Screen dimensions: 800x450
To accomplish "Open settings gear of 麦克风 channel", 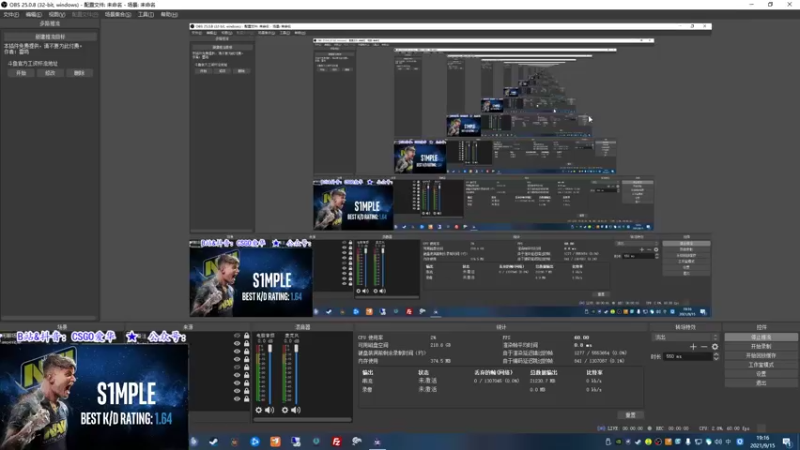I will coord(285,410).
